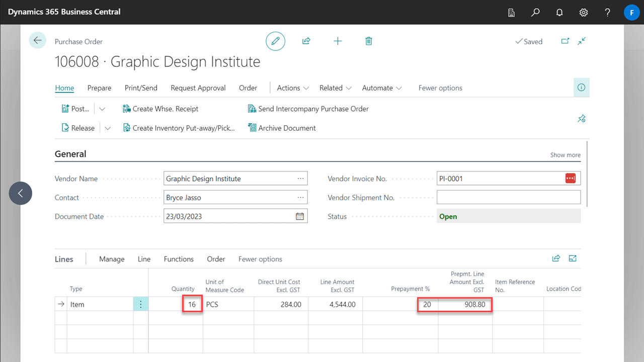644x362 pixels.
Task: Open the search magnifier in header
Action: [x=535, y=12]
